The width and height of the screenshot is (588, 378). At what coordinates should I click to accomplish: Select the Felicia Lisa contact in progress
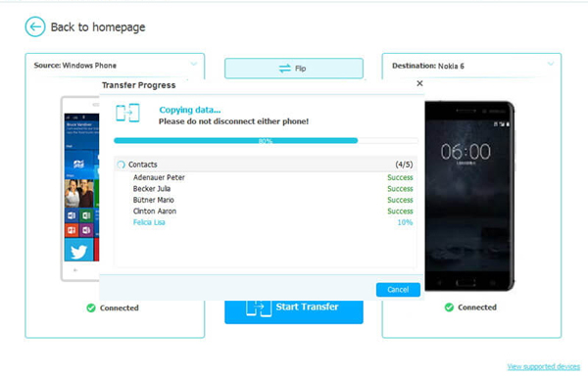pyautogui.click(x=149, y=222)
